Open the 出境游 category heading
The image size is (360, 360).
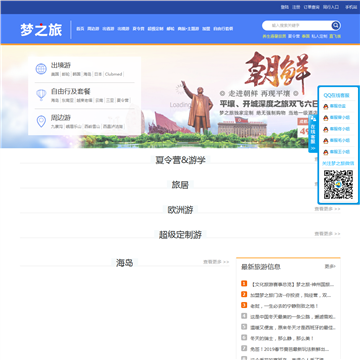pyautogui.click(x=61, y=65)
